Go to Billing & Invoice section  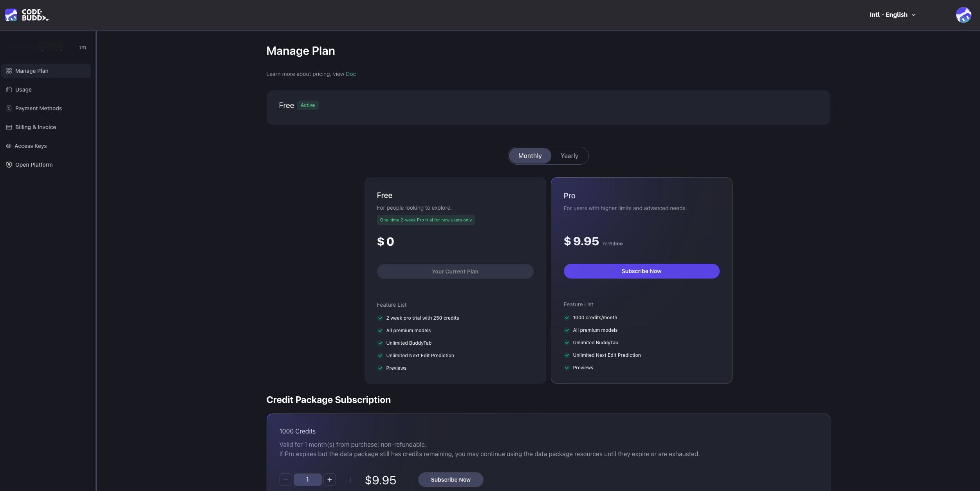[x=36, y=127]
